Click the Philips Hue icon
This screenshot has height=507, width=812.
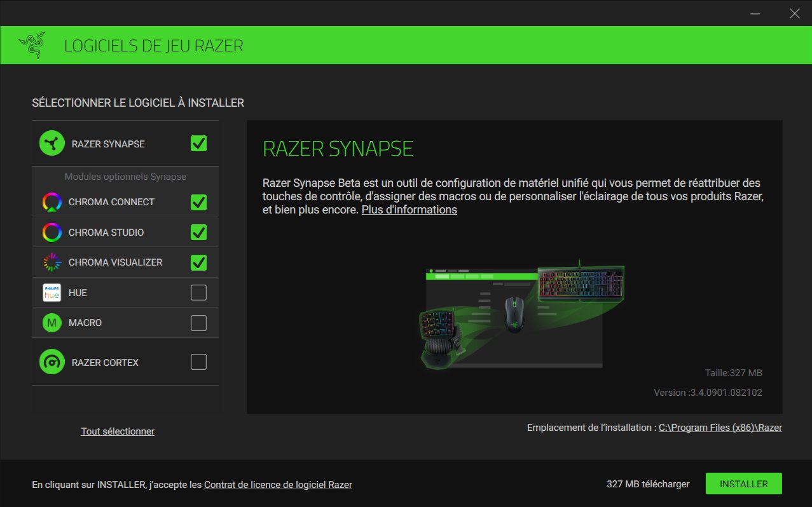click(x=52, y=292)
